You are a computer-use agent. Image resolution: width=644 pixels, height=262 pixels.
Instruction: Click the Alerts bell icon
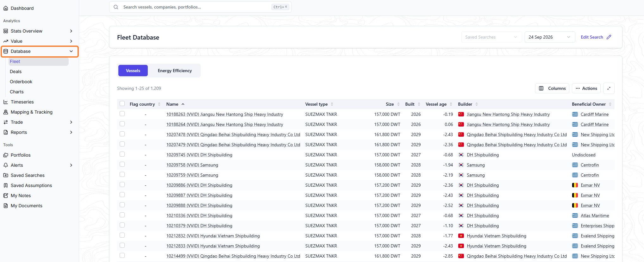[x=6, y=165]
